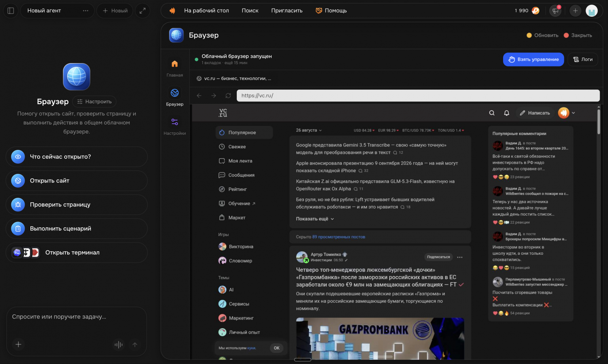
Task: Expand news list with Показать ещё
Action: pyautogui.click(x=315, y=219)
